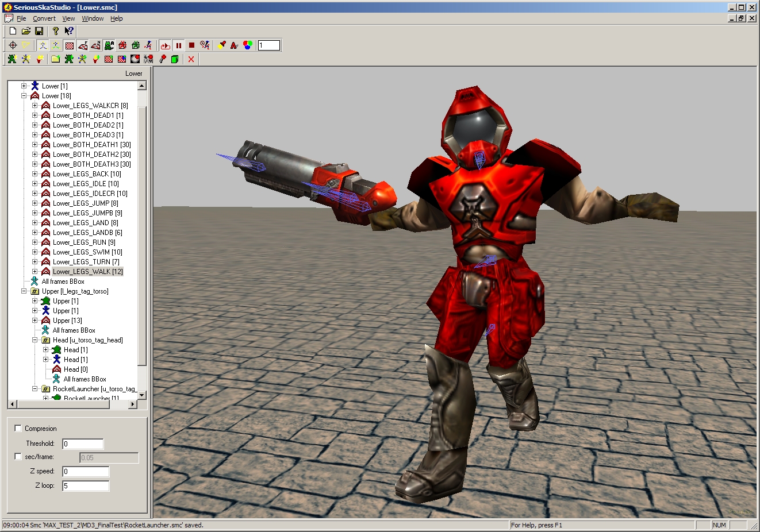Screen dimensions: 760x532
Task: Activate context help arrow-question icon
Action: [69, 31]
